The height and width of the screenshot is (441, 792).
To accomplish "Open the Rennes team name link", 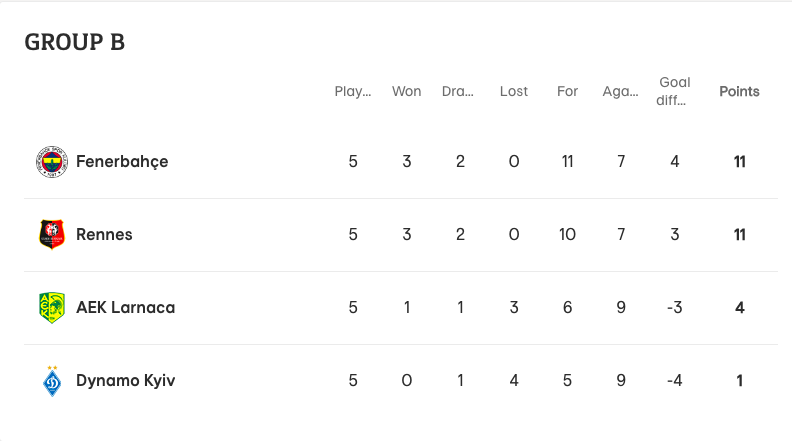I will pos(104,235).
